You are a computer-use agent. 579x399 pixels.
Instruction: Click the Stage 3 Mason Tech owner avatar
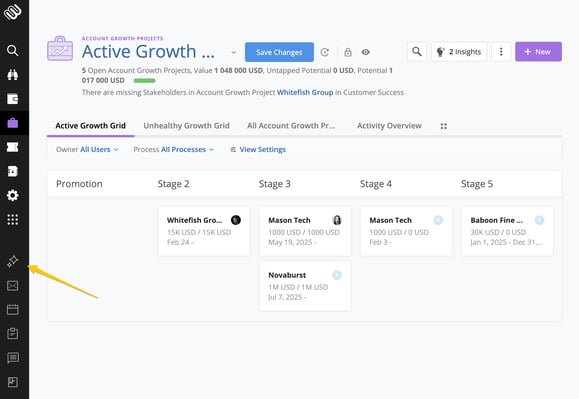coord(337,220)
